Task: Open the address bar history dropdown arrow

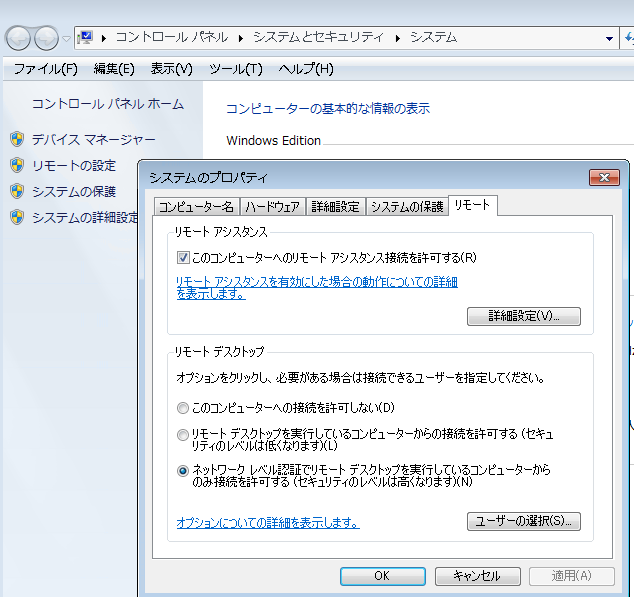Action: (610, 38)
